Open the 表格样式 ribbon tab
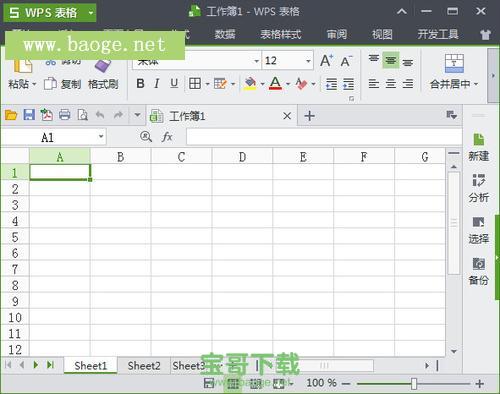500x394 pixels. [281, 34]
